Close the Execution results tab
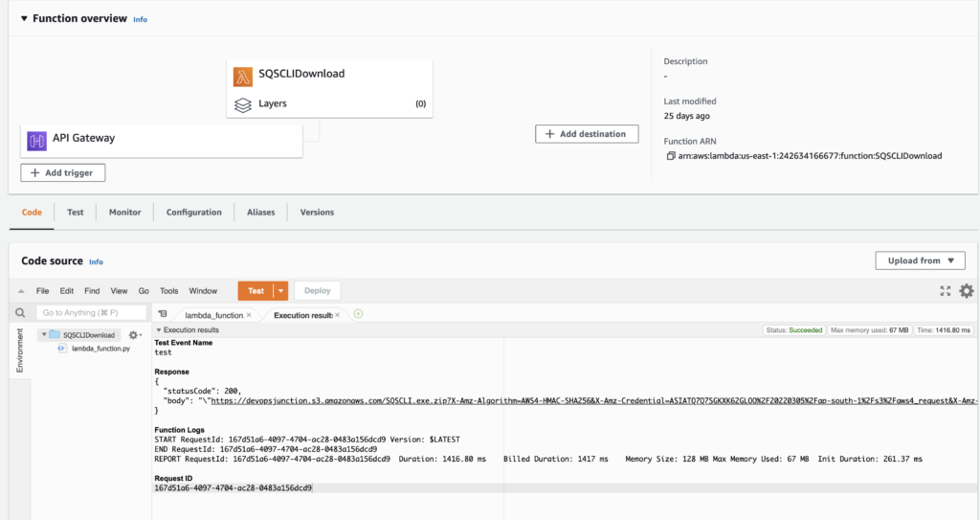The image size is (980, 520). [340, 314]
